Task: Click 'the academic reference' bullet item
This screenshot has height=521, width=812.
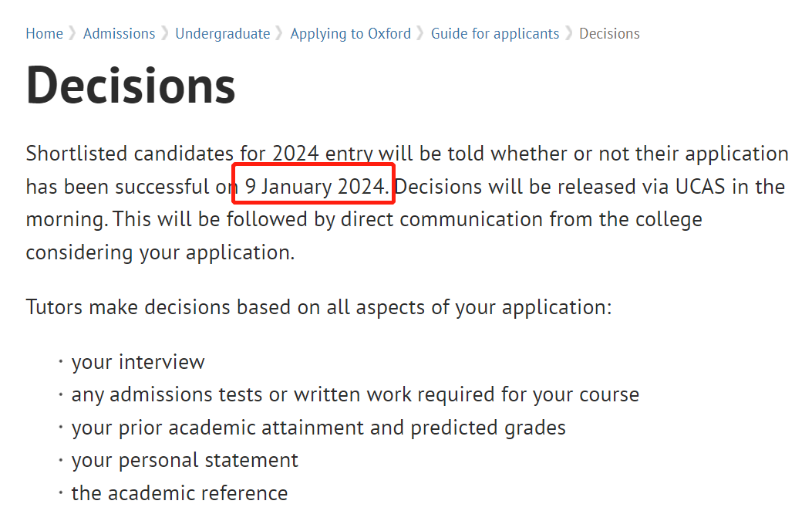Action: pyautogui.click(x=179, y=493)
